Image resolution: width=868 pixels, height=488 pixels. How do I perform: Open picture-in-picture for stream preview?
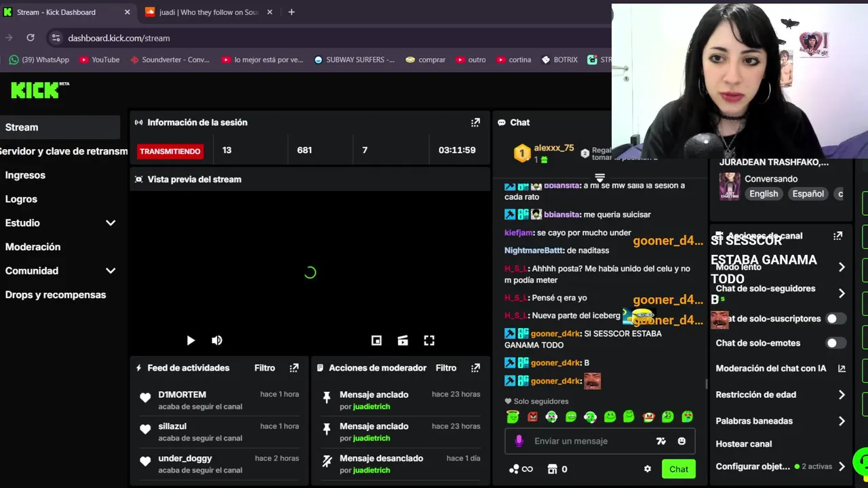376,340
